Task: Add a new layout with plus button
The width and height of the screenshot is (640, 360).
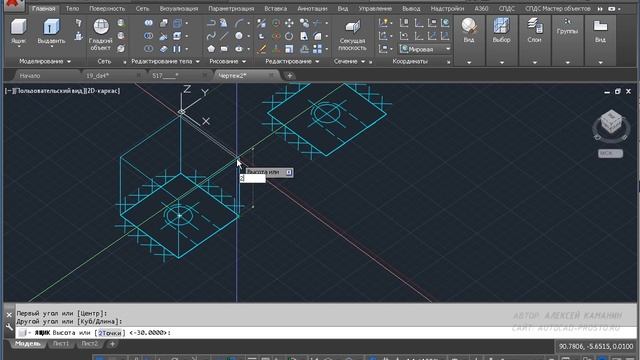Action: point(112,344)
